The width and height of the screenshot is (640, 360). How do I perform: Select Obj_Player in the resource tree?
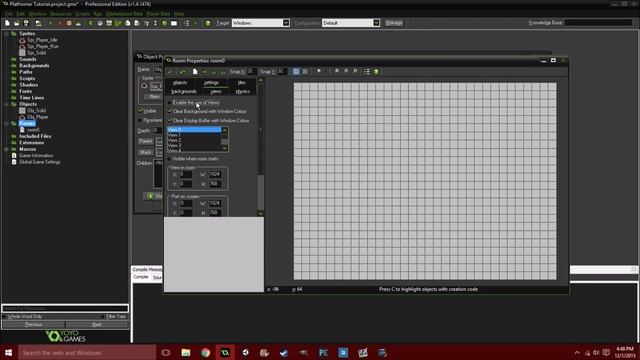point(38,117)
